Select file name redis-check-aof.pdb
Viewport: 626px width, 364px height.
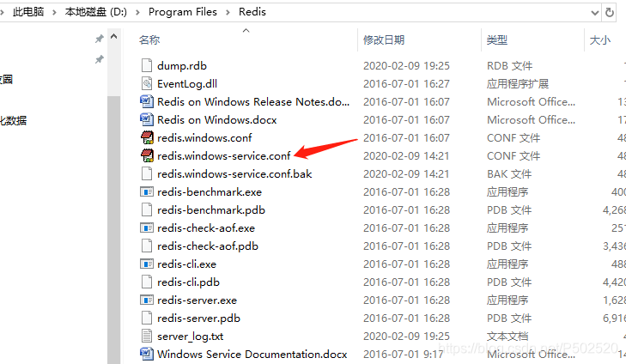coord(208,246)
